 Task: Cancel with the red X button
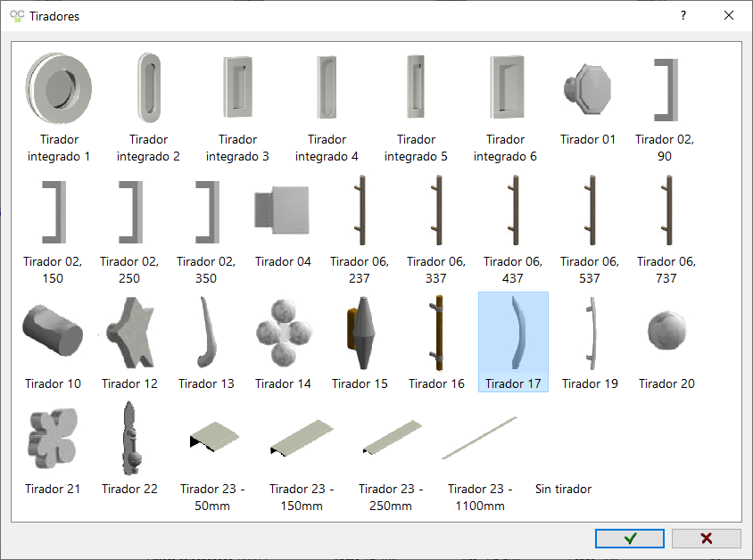706,539
